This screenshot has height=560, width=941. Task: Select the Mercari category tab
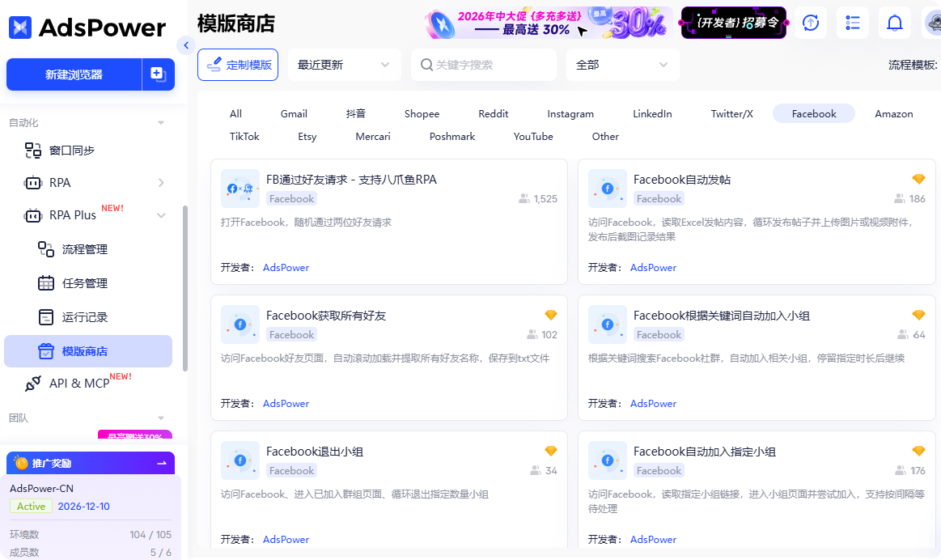click(x=373, y=136)
